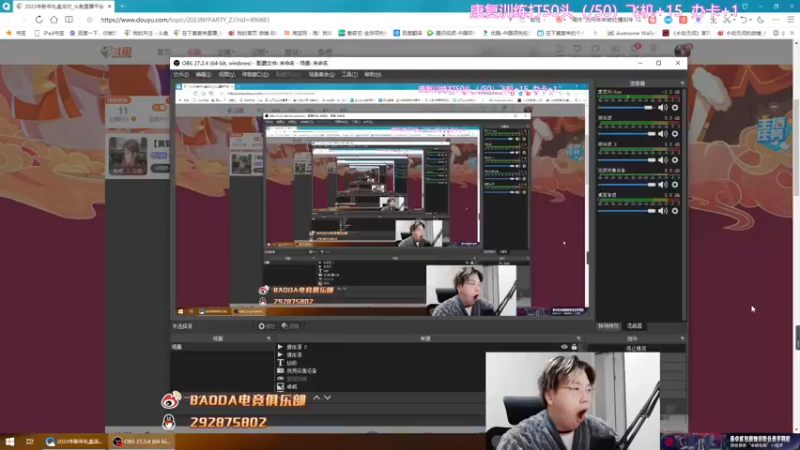The width and height of the screenshot is (800, 450).
Task: Open Mic/Aux channel gear settings menu
Action: point(675,108)
